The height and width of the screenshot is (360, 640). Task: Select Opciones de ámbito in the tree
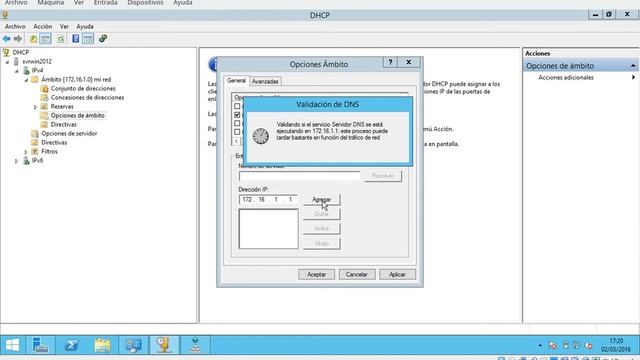[78, 116]
